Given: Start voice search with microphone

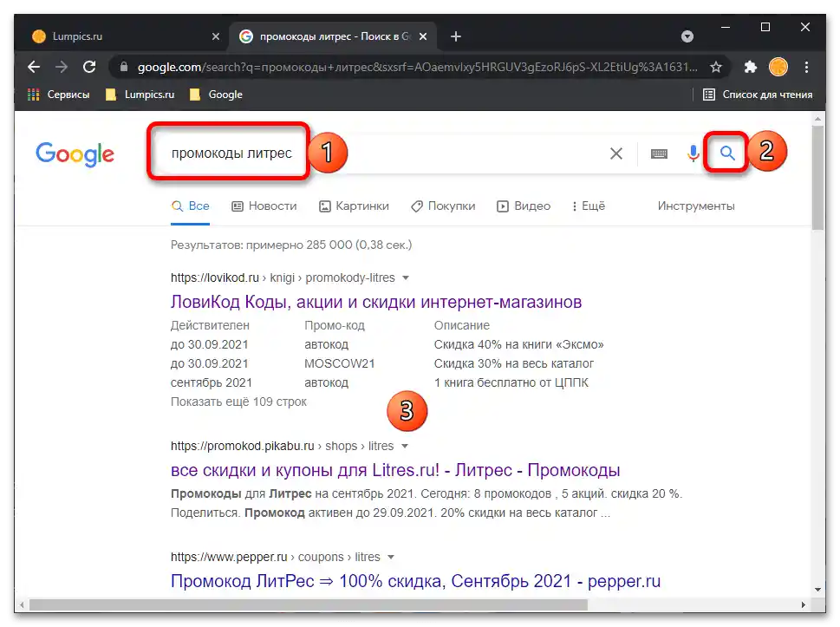Looking at the screenshot, I should point(693,153).
